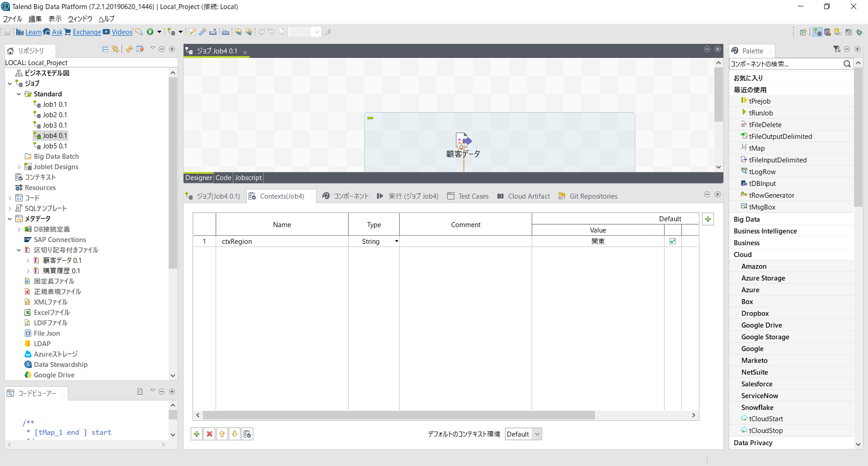Screen dimensions: 868x466
Task: Open the Test Cases tab
Action: coord(468,196)
